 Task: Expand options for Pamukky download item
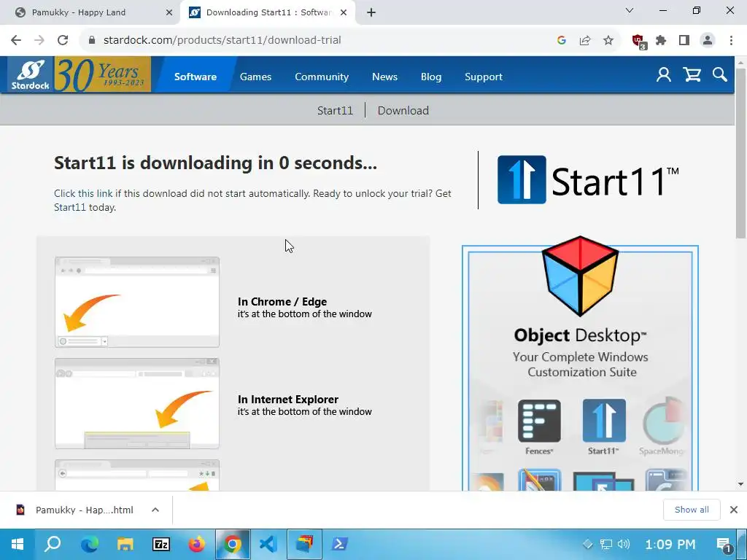pyautogui.click(x=155, y=510)
